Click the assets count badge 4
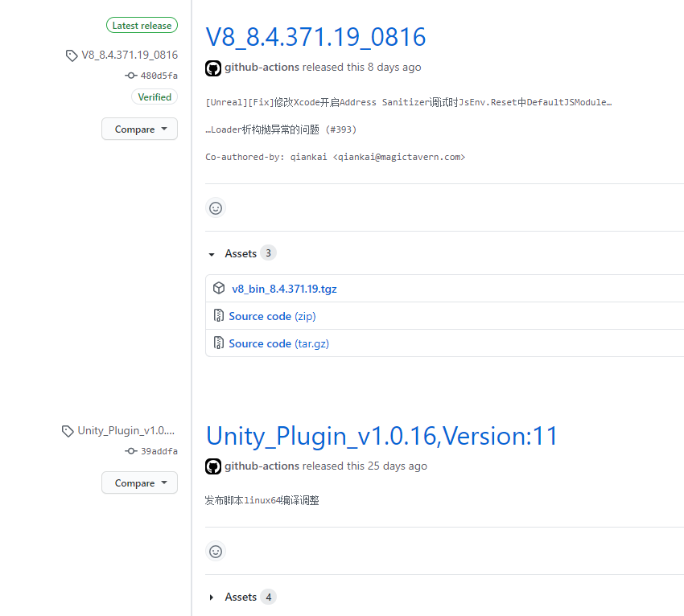This screenshot has height=616, width=684. 268,597
